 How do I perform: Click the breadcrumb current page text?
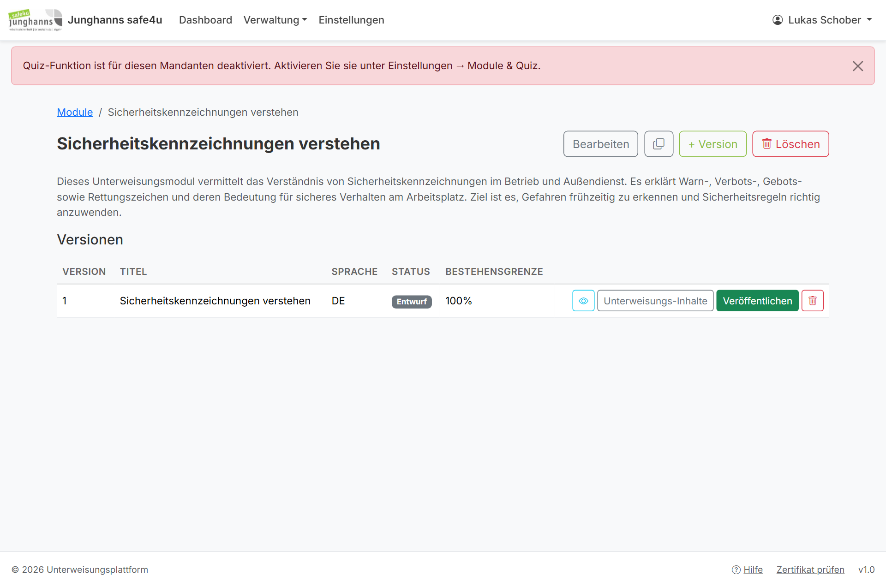203,112
